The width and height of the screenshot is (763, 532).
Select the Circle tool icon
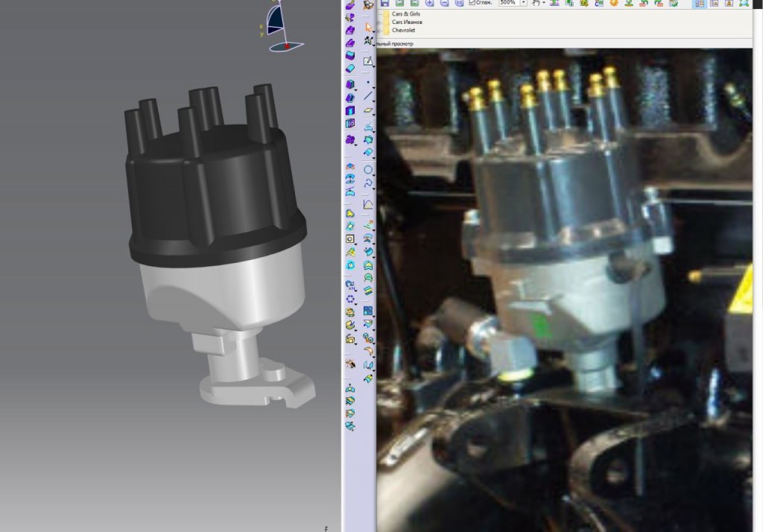pyautogui.click(x=368, y=170)
